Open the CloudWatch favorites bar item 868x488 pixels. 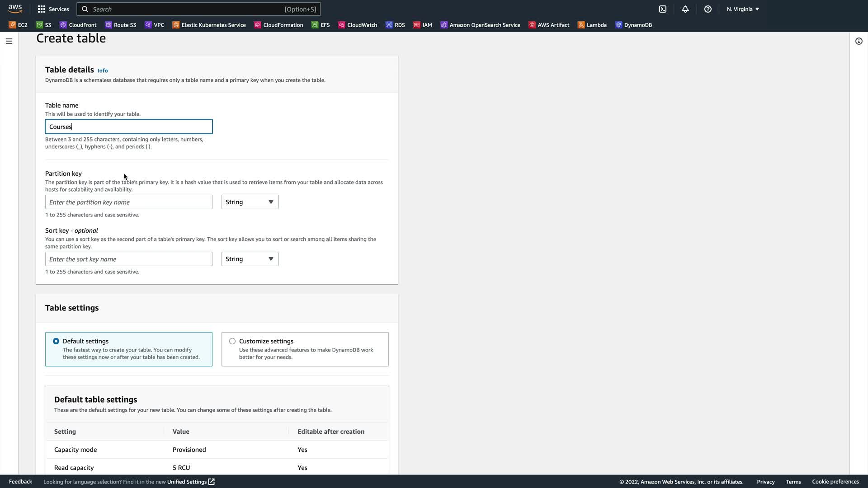(358, 25)
